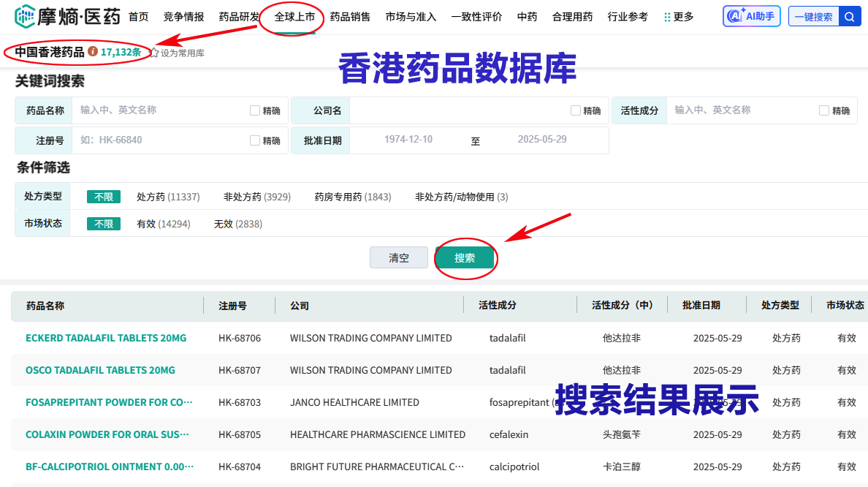Filter market status 无效 (2838)

point(238,224)
